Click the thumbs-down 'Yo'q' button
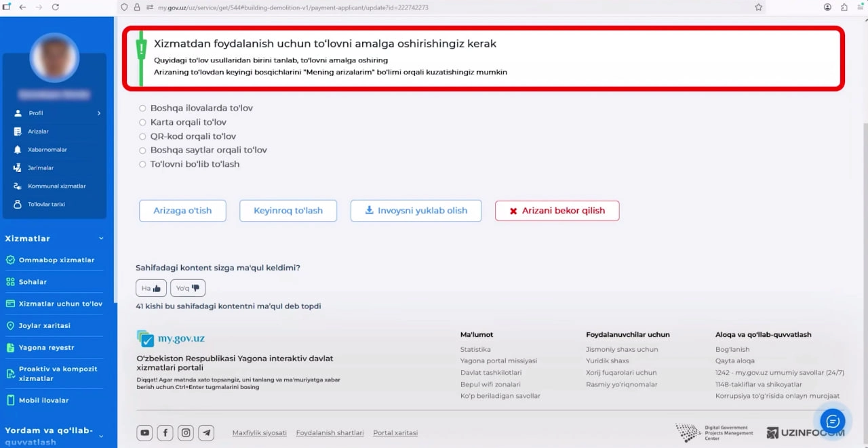The width and height of the screenshot is (868, 448). 188,288
